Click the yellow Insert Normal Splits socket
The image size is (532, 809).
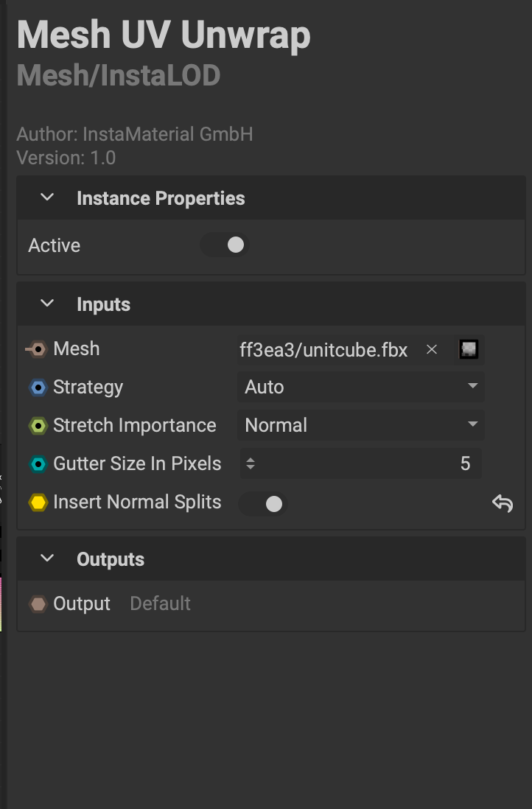click(38, 502)
